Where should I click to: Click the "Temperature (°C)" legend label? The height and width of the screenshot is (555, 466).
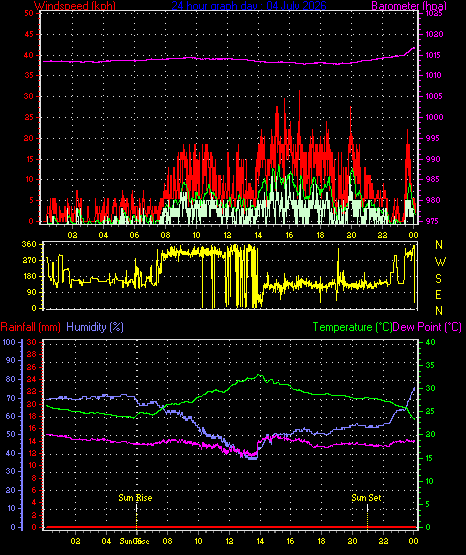(352, 327)
